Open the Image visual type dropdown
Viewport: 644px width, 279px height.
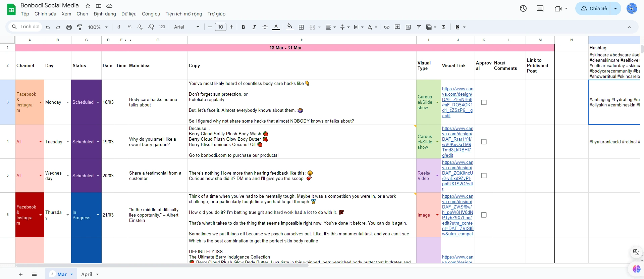coord(437,215)
